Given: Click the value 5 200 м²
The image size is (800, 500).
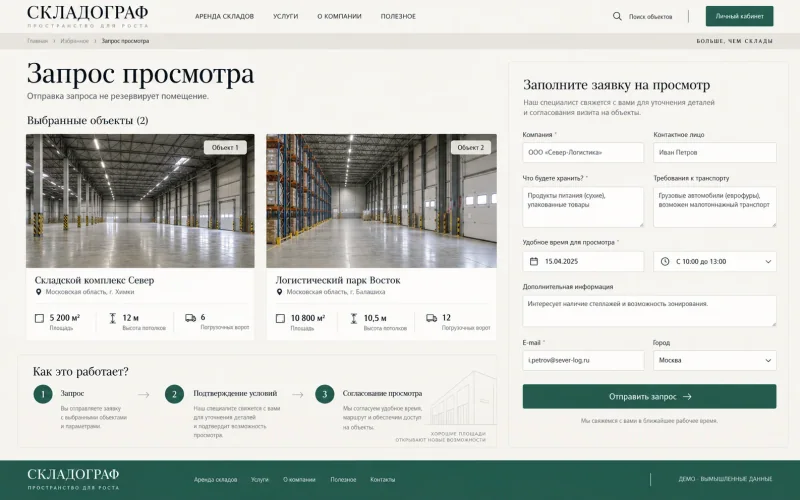Looking at the screenshot, I should [65, 318].
